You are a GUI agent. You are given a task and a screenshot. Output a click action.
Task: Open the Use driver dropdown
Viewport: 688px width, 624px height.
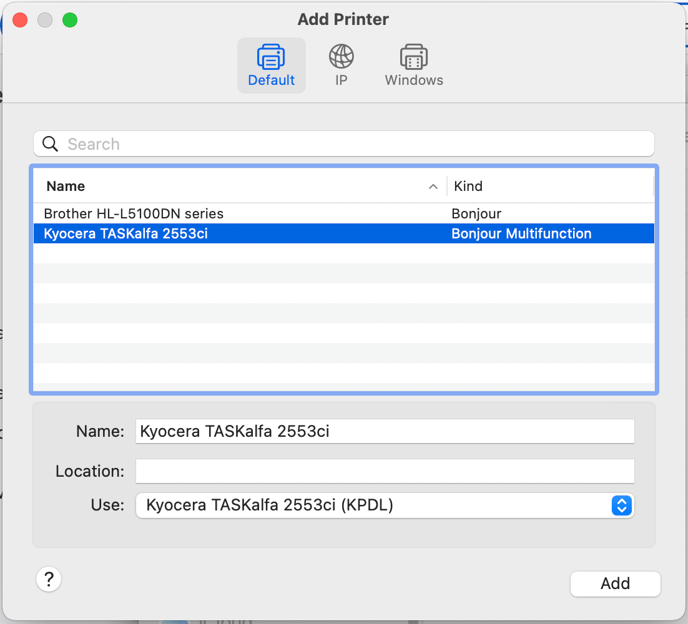pos(385,505)
